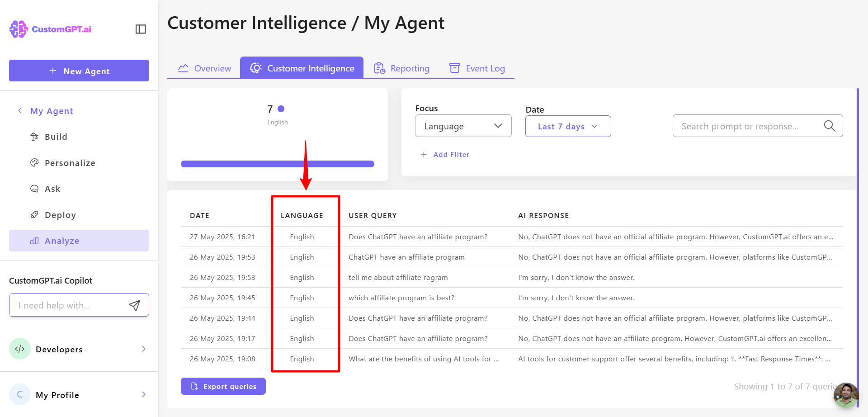Click query 'ChatGPT have an affiliate program'

coord(406,257)
